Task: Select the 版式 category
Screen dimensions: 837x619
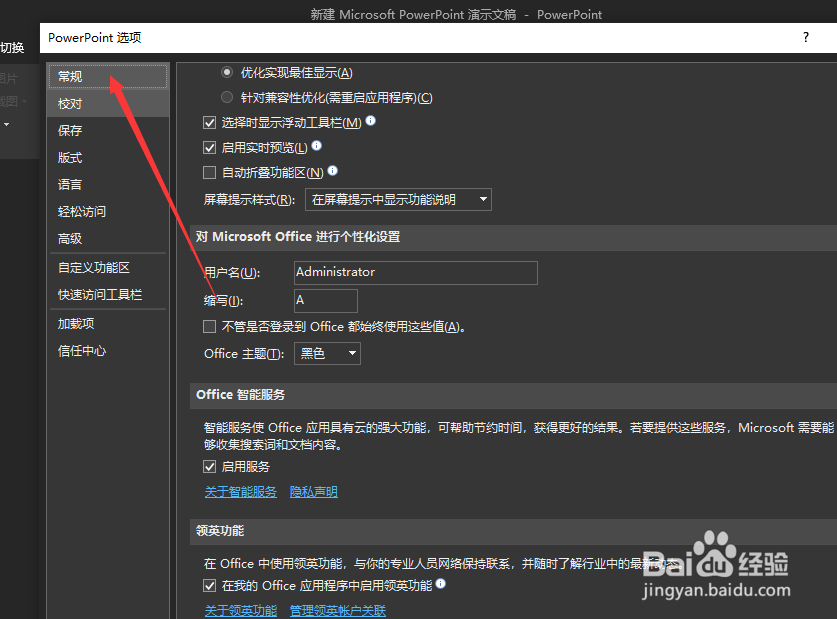Action: [108, 158]
